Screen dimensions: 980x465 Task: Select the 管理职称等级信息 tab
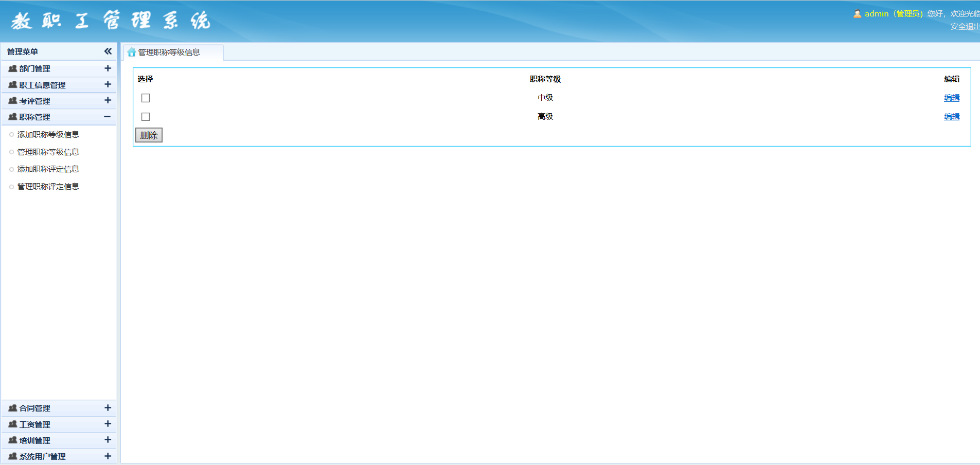click(173, 52)
